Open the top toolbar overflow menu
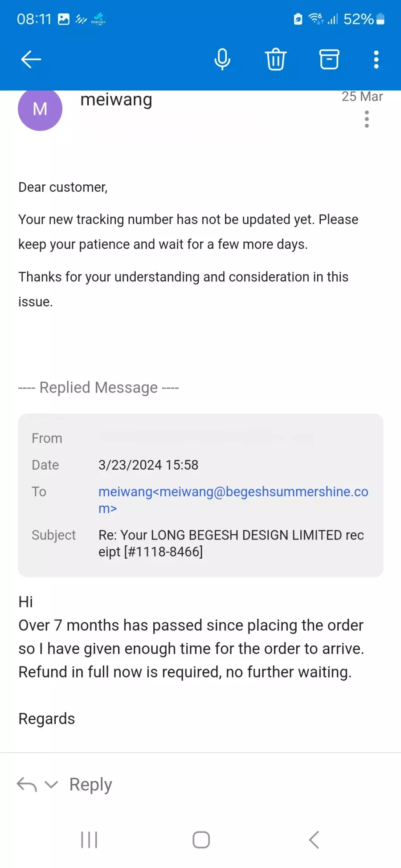Screen dimensions: 401x868 click(376, 59)
